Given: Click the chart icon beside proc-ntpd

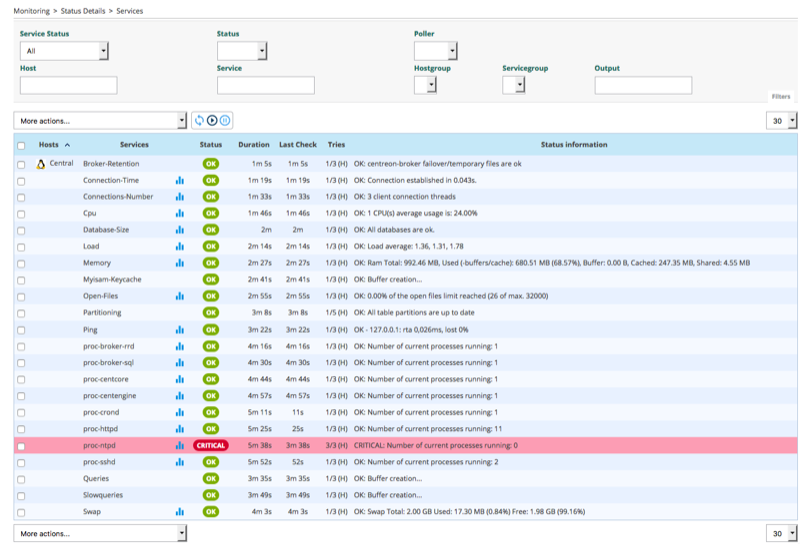Looking at the screenshot, I should click(180, 446).
